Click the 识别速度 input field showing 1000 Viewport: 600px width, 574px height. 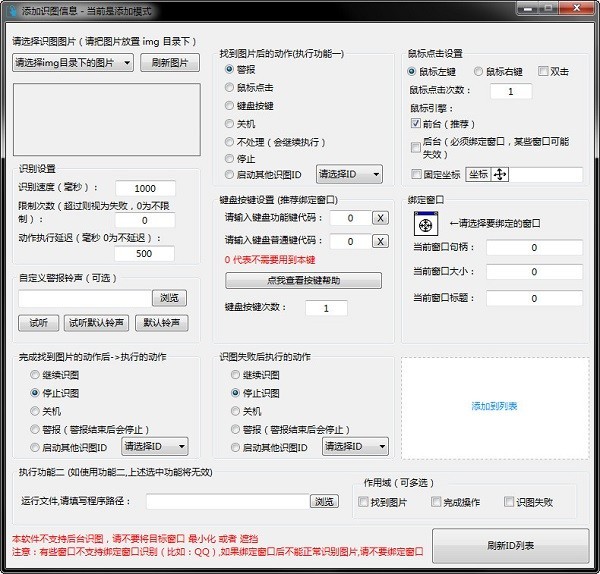tap(145, 188)
